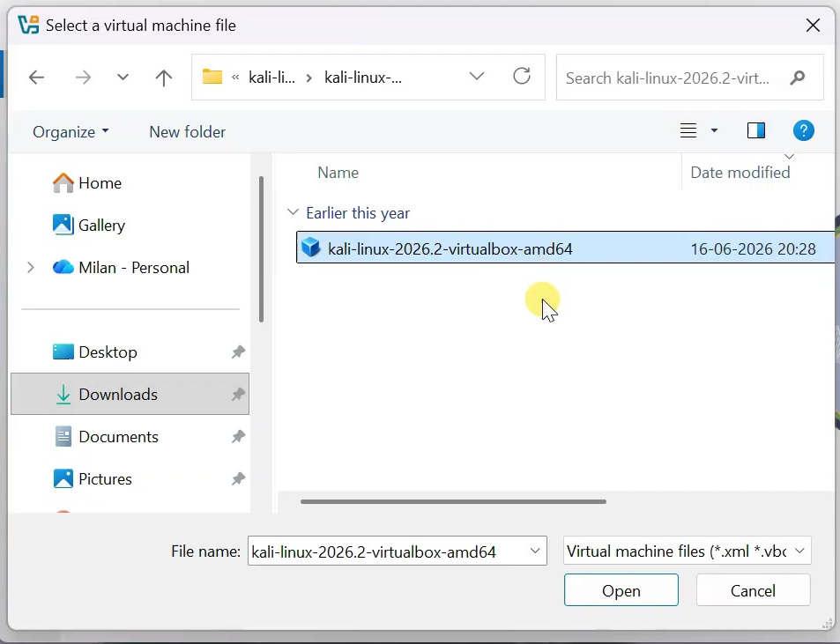Sort by the Name column header

pyautogui.click(x=338, y=173)
